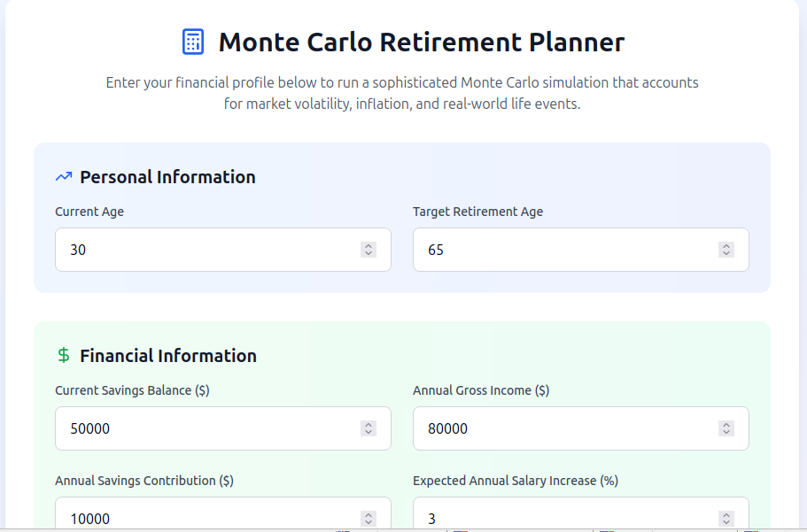Viewport: 807px width, 532px height.
Task: Decrement the Current Savings Balance value
Action: point(369,433)
